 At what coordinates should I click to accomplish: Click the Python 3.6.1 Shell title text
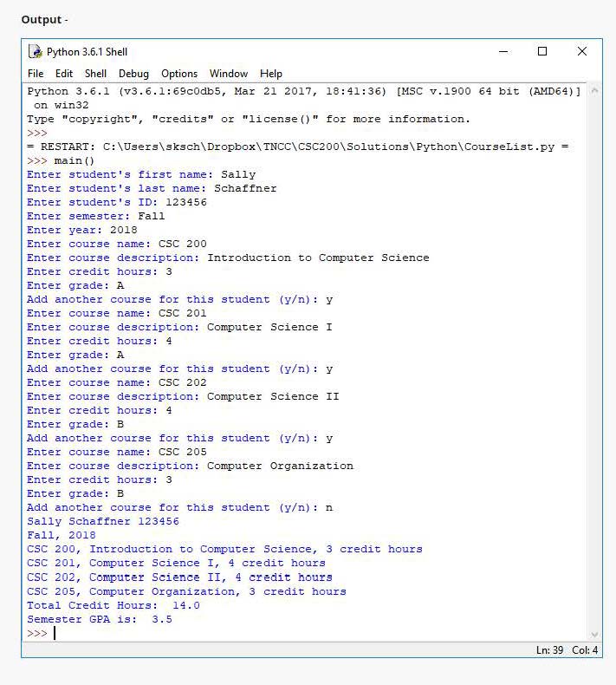coord(87,52)
